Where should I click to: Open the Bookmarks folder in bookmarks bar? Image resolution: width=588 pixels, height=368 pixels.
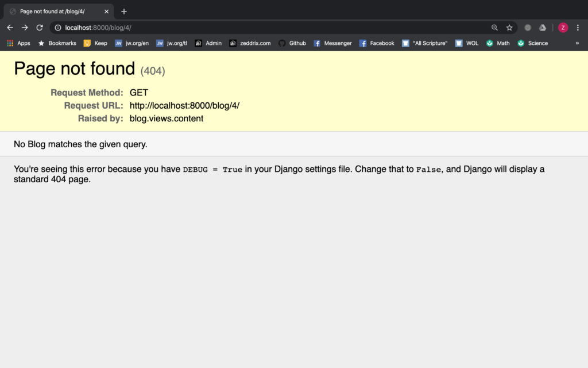coord(57,43)
